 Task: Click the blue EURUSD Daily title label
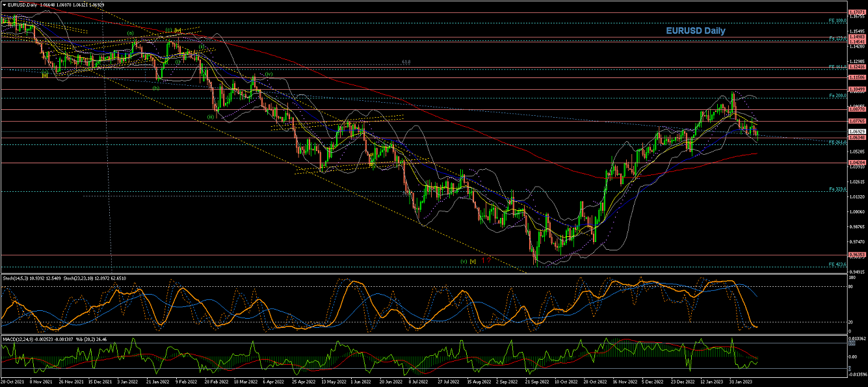695,31
